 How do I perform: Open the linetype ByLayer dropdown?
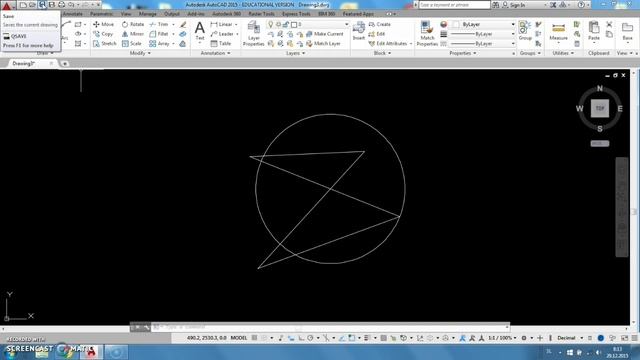pos(482,43)
